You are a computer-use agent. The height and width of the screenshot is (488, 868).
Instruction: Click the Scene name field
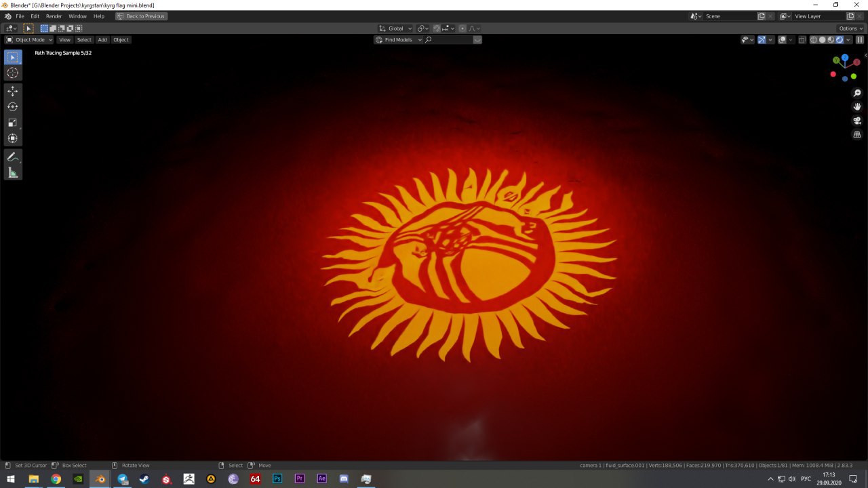(x=730, y=16)
